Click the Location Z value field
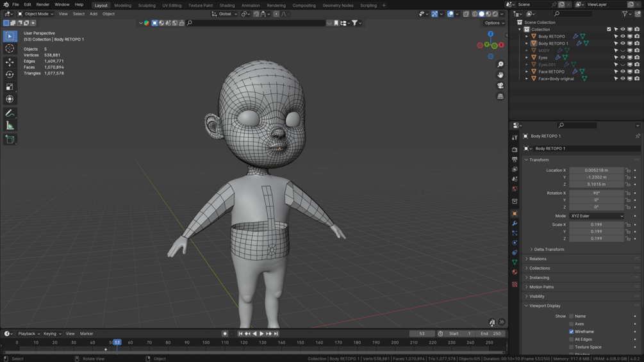This screenshot has width=644, height=362. 597,185
